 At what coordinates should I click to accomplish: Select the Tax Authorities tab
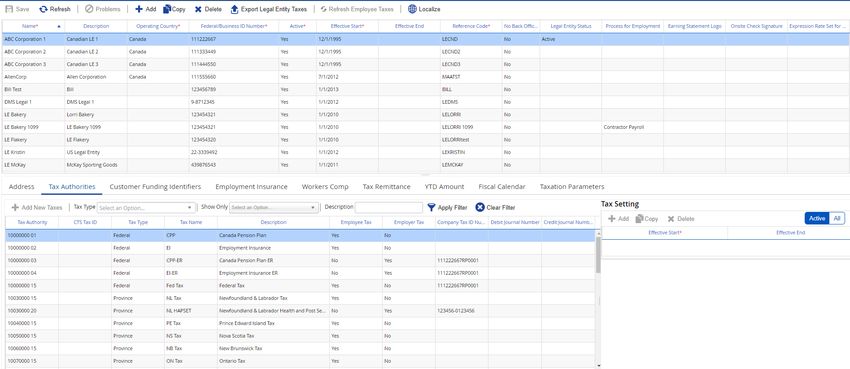coord(72,186)
